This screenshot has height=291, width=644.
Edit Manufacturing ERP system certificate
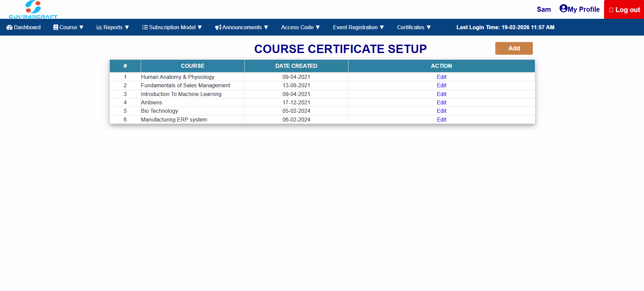coord(442,120)
